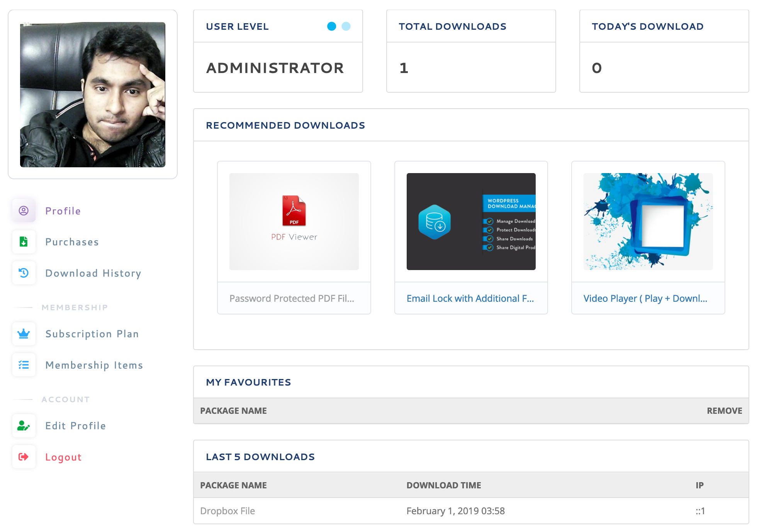Open the Video Player download link
Viewport: 757px width, 532px height.
coord(646,298)
